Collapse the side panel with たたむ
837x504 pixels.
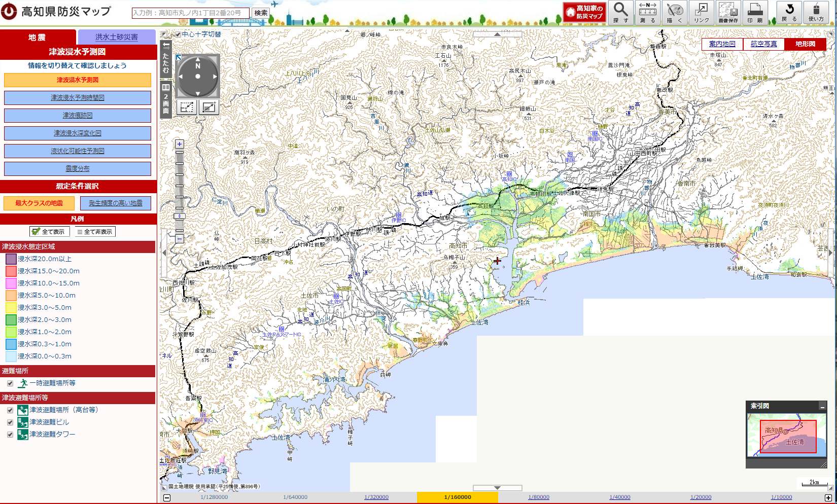click(166, 59)
